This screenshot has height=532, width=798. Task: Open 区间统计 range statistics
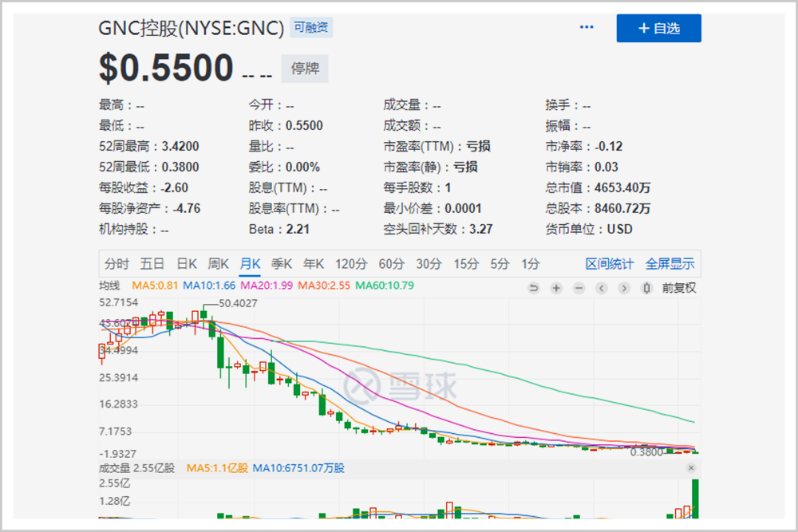tap(609, 264)
